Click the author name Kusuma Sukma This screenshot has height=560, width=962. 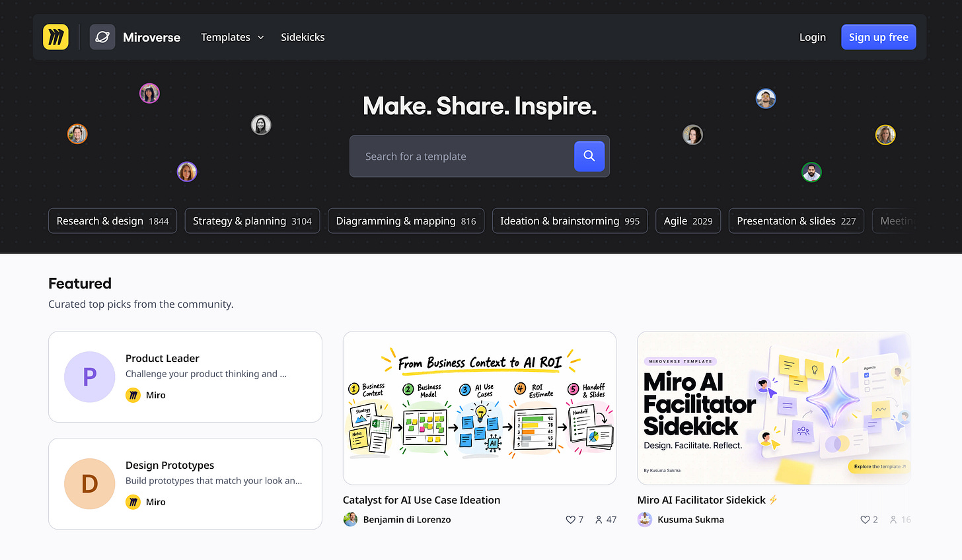[691, 520]
